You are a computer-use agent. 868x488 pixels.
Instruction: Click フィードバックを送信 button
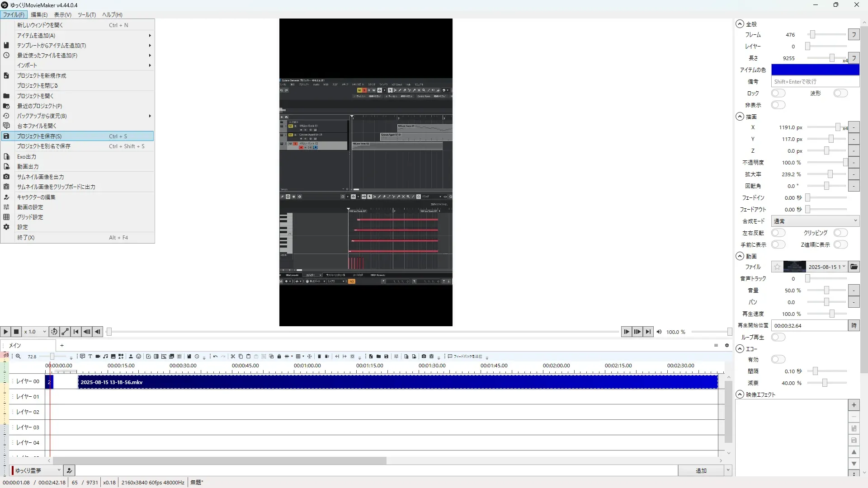465,357
